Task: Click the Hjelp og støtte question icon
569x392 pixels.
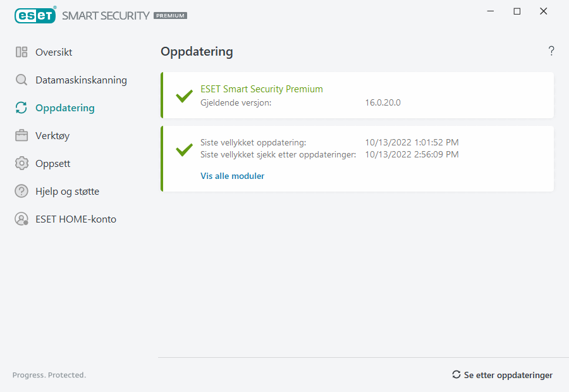Action: coord(21,192)
